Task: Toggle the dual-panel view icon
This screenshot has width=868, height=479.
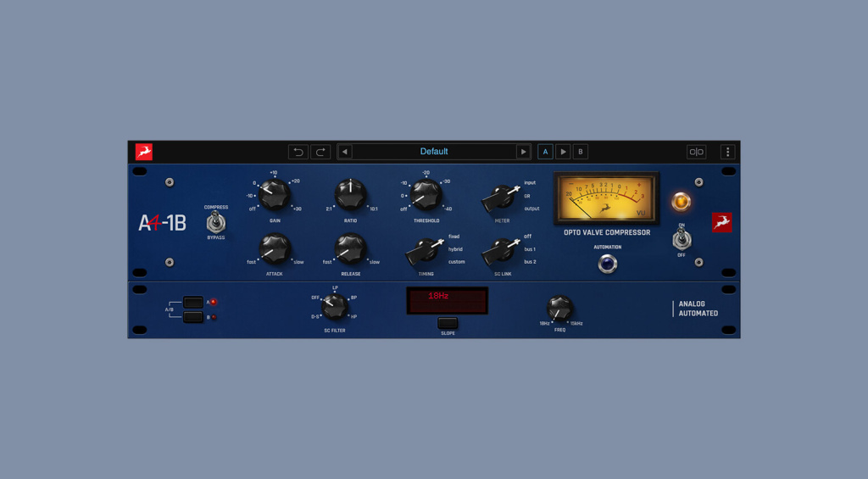Action: pos(697,152)
